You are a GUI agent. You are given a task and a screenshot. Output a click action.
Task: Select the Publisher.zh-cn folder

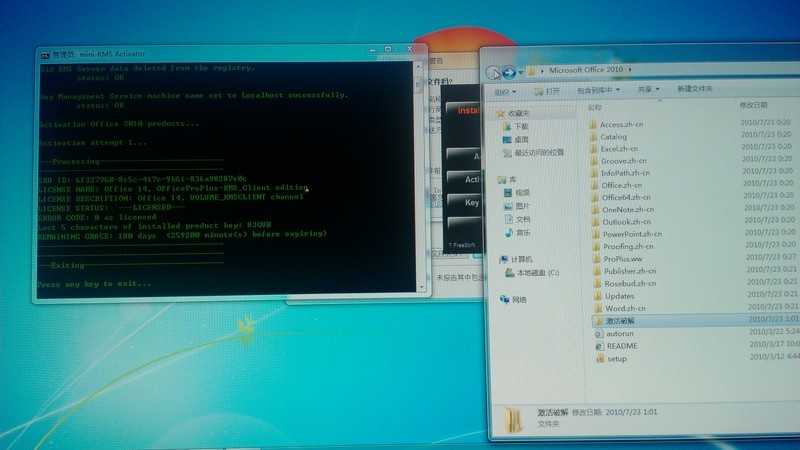coord(625,271)
